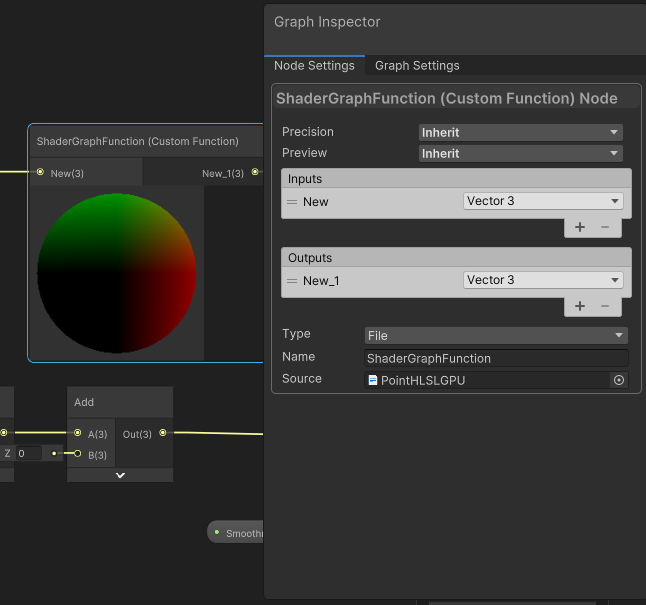Click the add output plus button

580,306
